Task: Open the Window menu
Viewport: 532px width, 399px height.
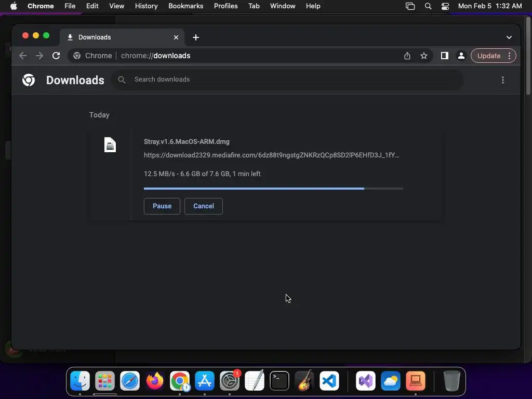Action: 283,6
